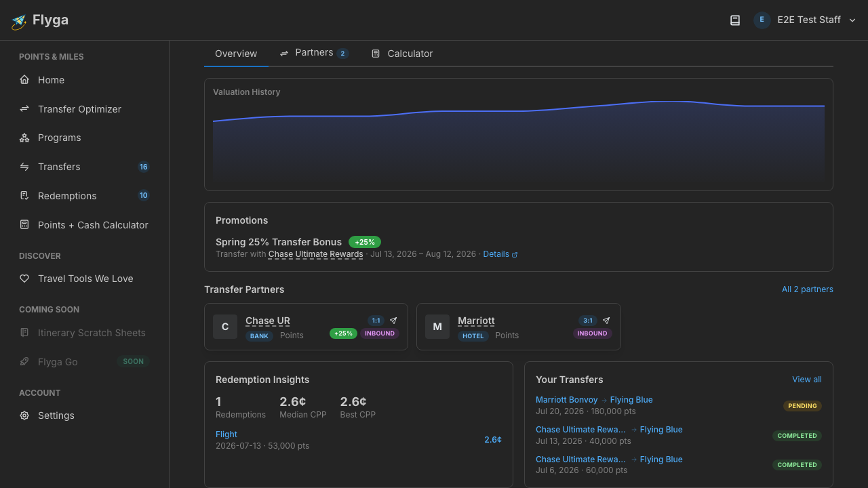
Task: Click Chase Ultimate Rewa... in Jul 6 transfer
Action: click(580, 460)
